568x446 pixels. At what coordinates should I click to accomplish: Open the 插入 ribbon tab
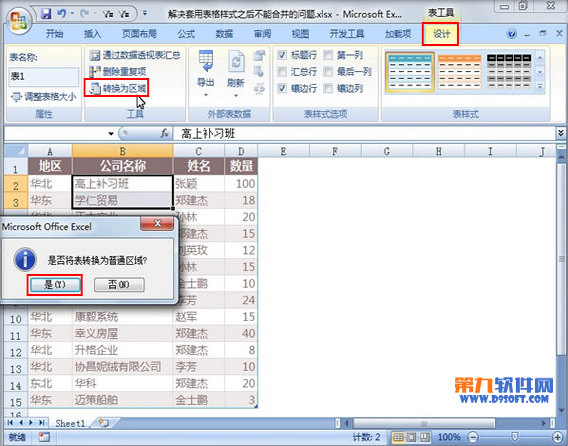pyautogui.click(x=92, y=34)
